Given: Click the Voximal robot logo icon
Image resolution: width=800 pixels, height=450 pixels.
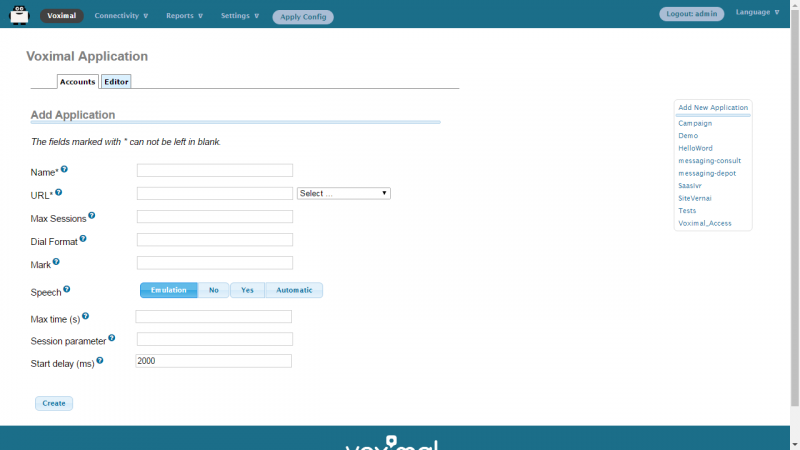Looking at the screenshot, I should tap(19, 15).
